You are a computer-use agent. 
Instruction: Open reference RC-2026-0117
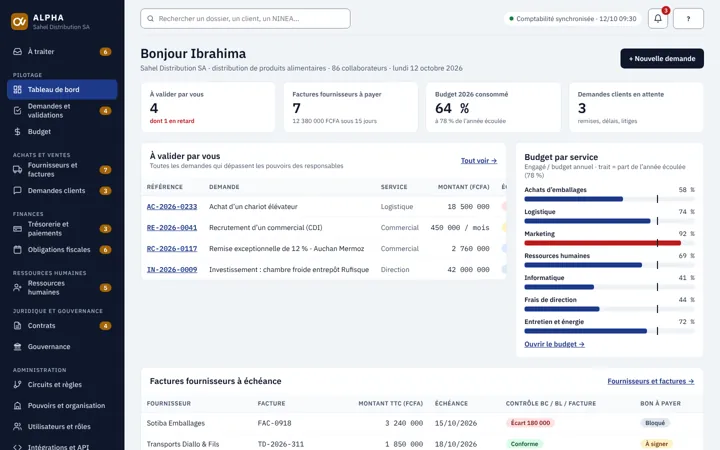click(x=172, y=248)
